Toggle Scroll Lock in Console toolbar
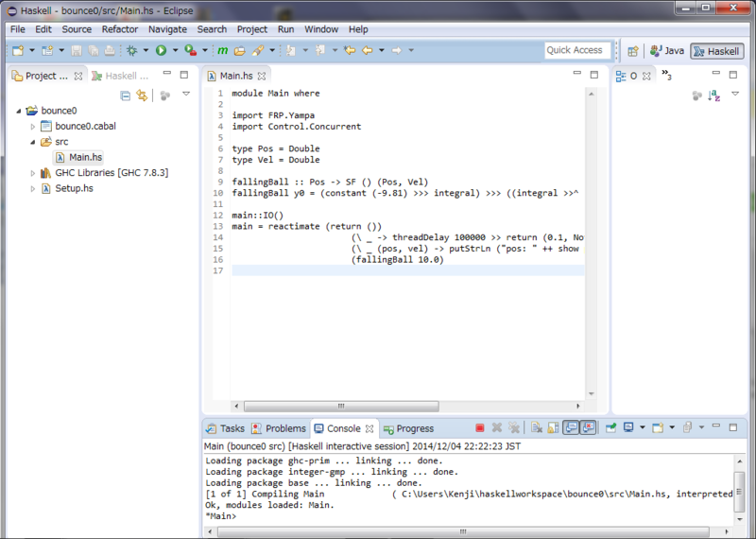The width and height of the screenshot is (756, 539). coord(553,427)
